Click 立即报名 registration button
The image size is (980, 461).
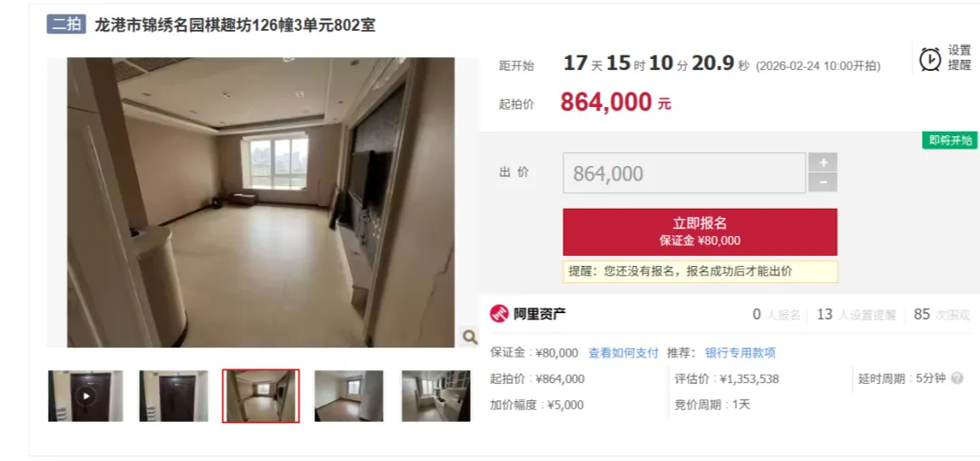point(700,231)
